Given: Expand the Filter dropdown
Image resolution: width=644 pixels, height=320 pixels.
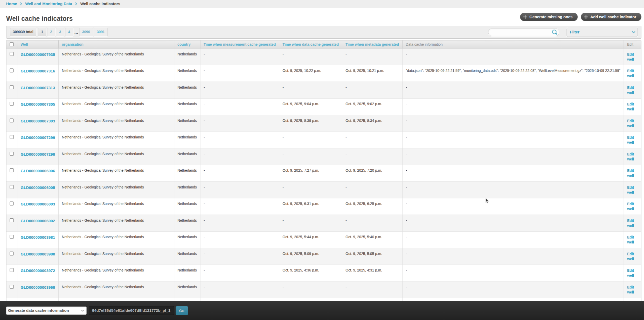Looking at the screenshot, I should point(602,32).
